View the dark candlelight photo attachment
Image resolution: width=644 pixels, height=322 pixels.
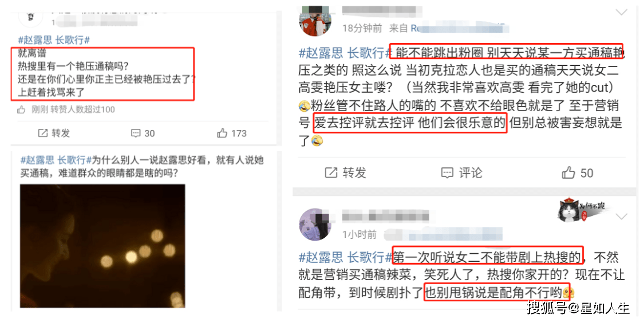[102, 246]
